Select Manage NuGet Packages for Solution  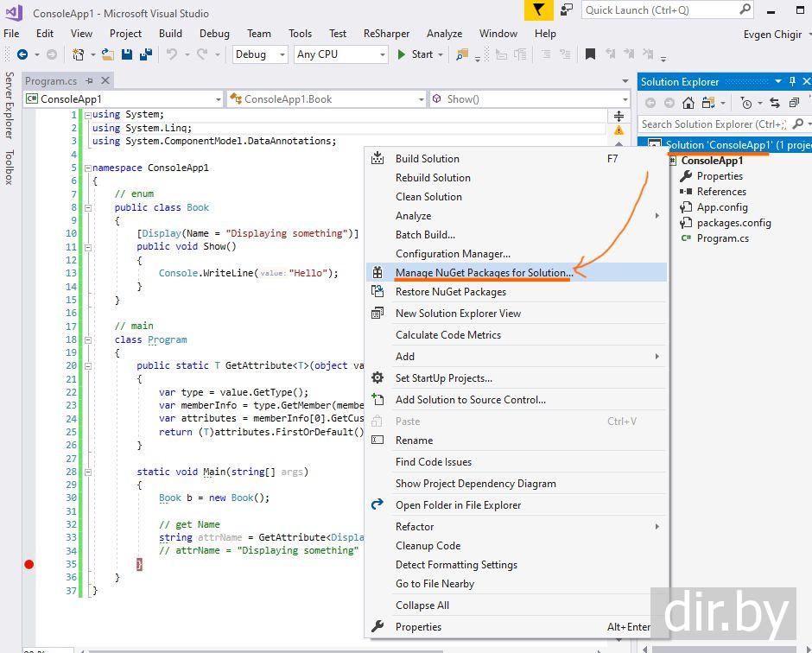(483, 273)
